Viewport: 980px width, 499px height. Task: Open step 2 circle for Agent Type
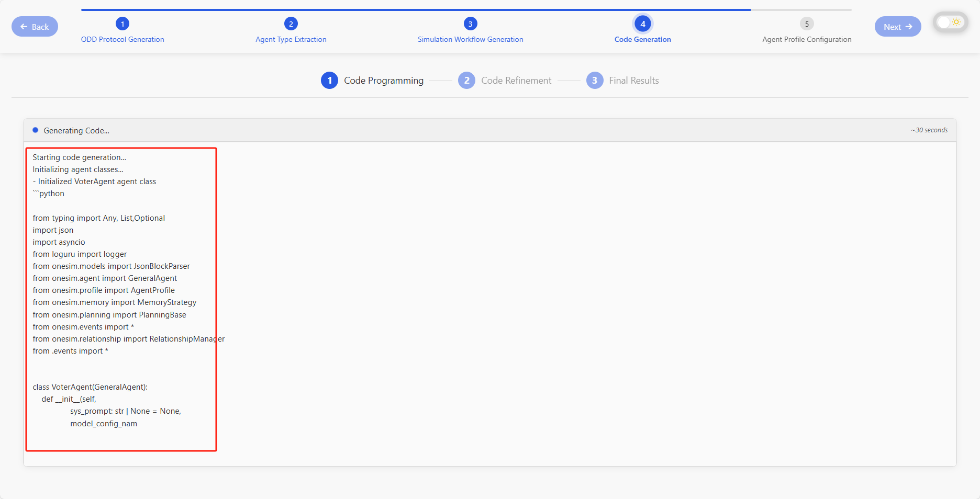coord(291,24)
